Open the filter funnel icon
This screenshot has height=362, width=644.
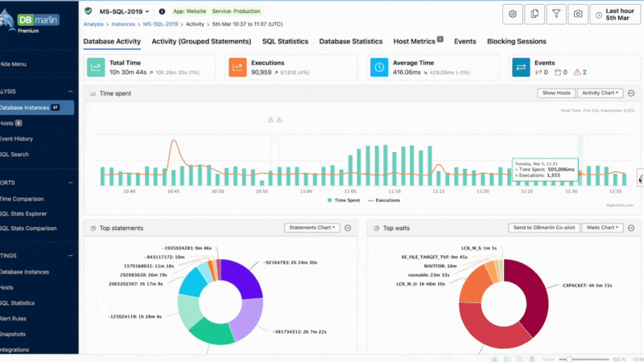point(556,14)
